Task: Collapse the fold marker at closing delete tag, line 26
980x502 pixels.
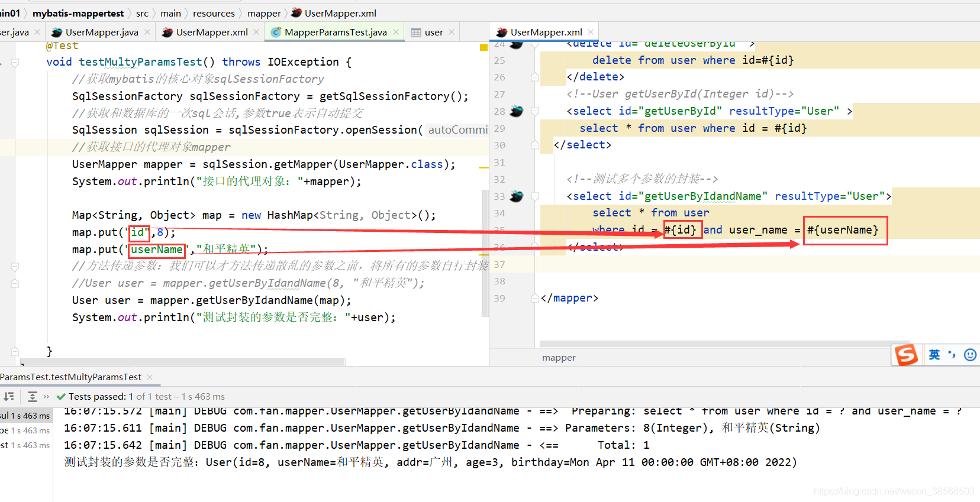Action: (x=535, y=77)
